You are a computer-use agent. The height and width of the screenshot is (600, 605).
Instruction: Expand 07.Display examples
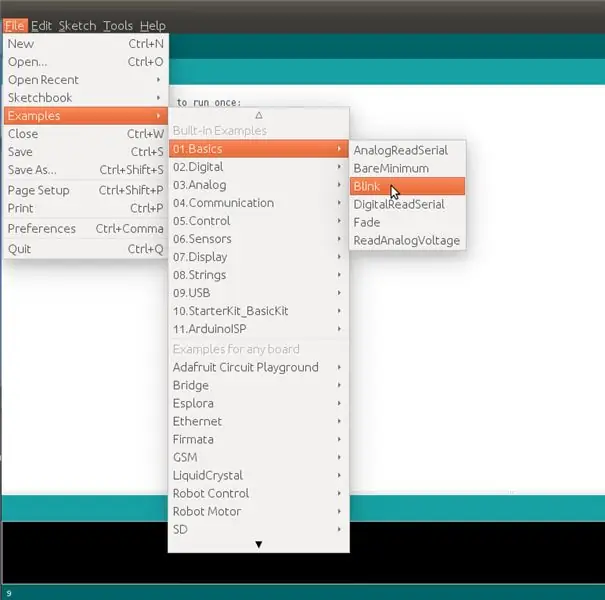coord(259,257)
